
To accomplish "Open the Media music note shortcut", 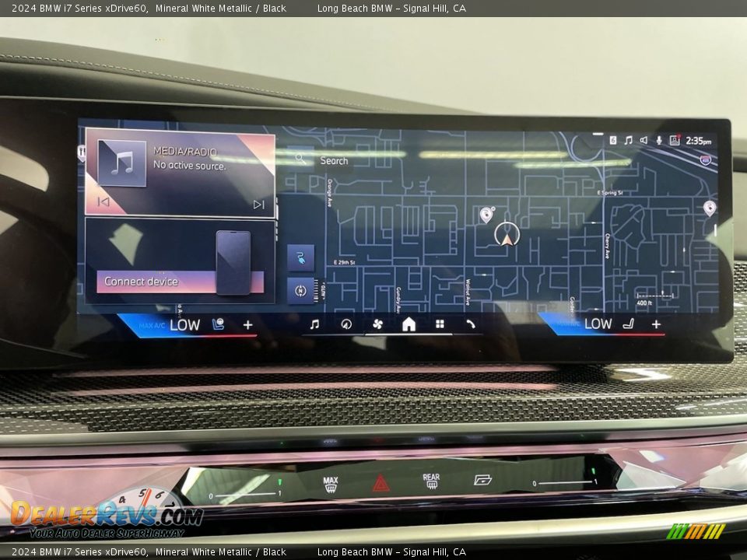I will pyautogui.click(x=314, y=324).
